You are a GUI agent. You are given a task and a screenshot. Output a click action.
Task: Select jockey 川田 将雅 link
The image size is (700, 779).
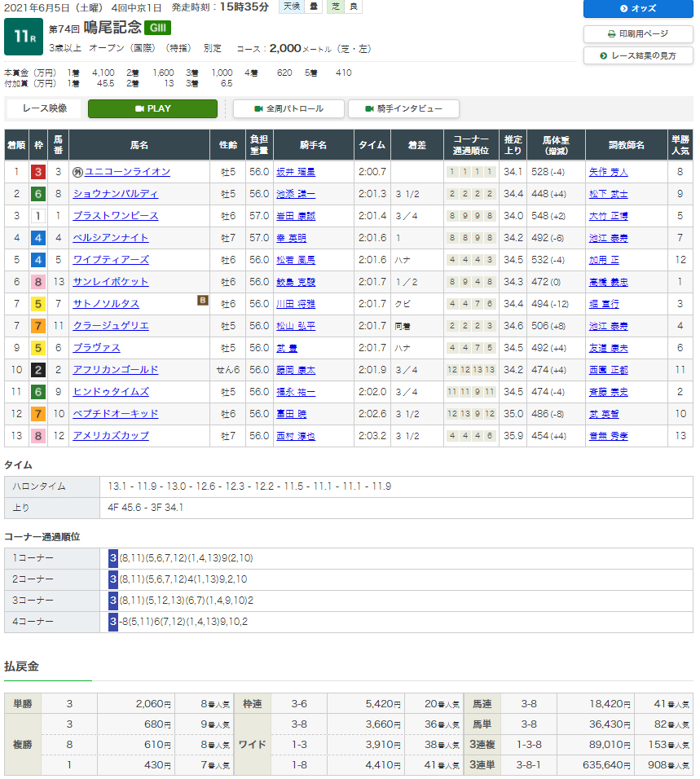click(x=295, y=304)
